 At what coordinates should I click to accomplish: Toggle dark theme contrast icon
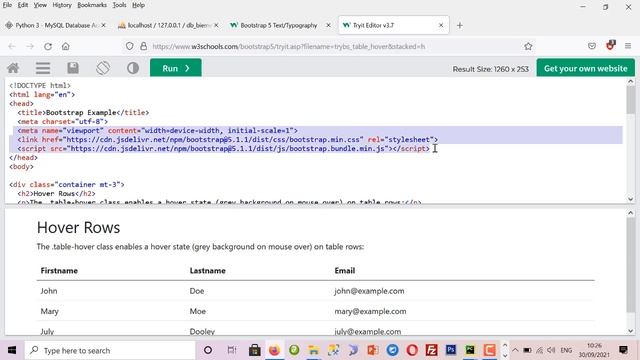click(133, 68)
